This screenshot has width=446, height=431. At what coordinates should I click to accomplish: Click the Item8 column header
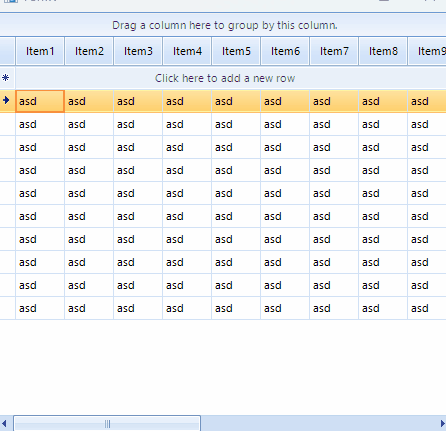pyautogui.click(x=383, y=51)
